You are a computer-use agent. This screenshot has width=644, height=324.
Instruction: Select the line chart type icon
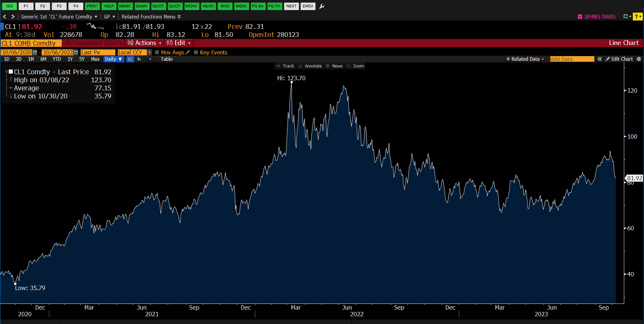pyautogui.click(x=130, y=59)
